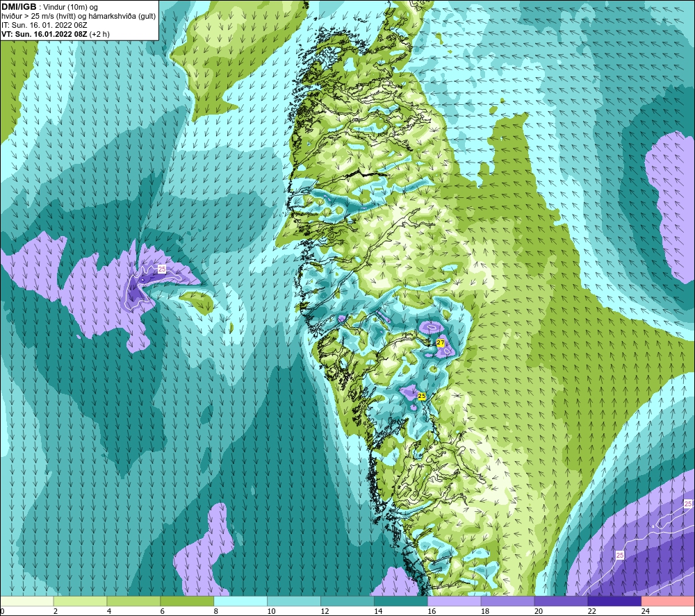Pick the 10–12 m/s turquoise legend swatch
The height and width of the screenshot is (616, 695).
294,601
